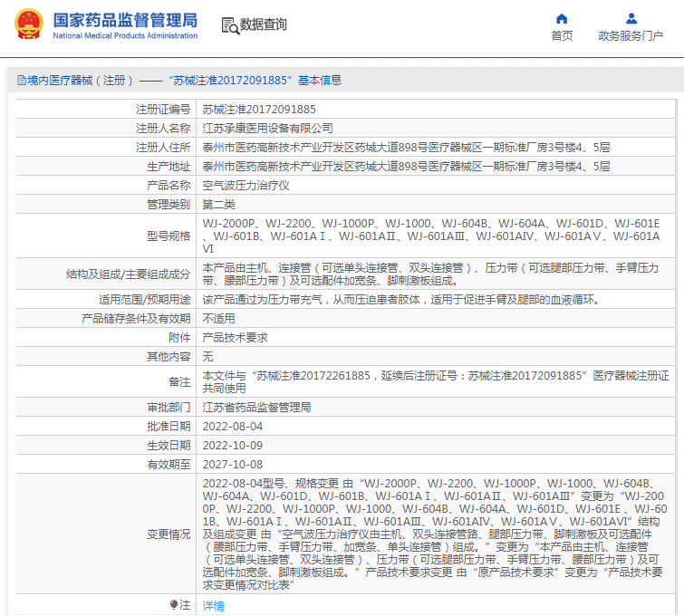Image resolution: width=684 pixels, height=616 pixels.
Task: Click the 无 value for 其他内容
Action: (x=207, y=357)
